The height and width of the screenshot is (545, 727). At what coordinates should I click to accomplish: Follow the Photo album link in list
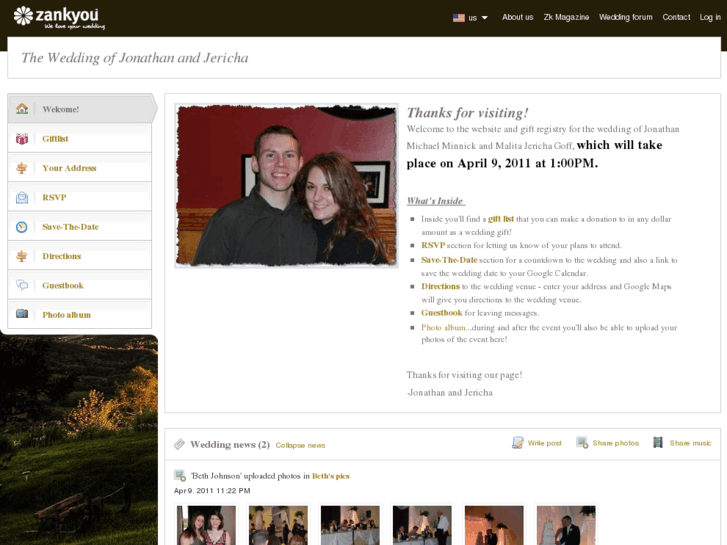pos(443,327)
